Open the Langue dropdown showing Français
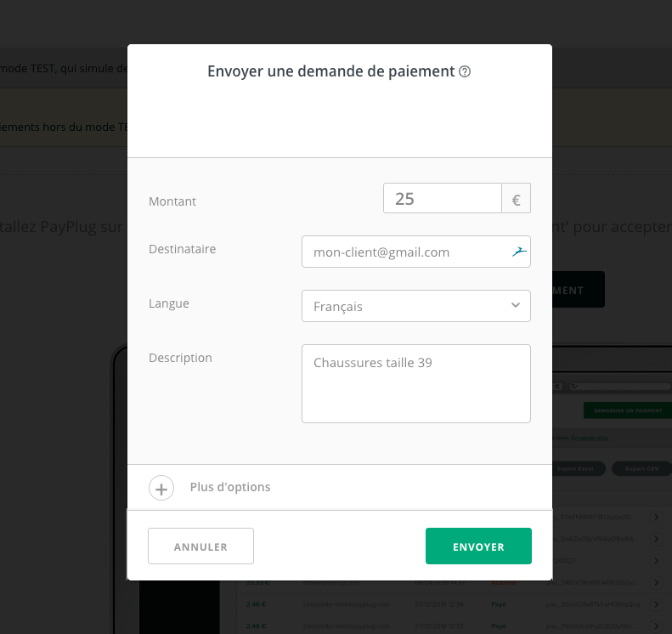 416,306
